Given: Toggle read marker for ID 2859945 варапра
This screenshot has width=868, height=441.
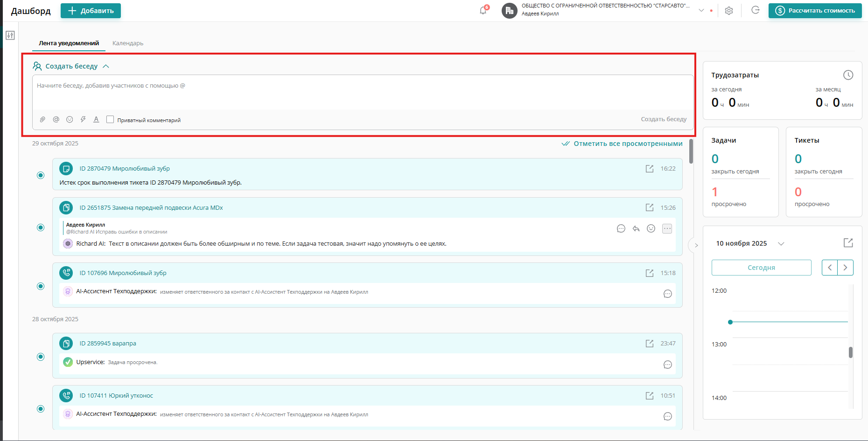Looking at the screenshot, I should [x=41, y=357].
